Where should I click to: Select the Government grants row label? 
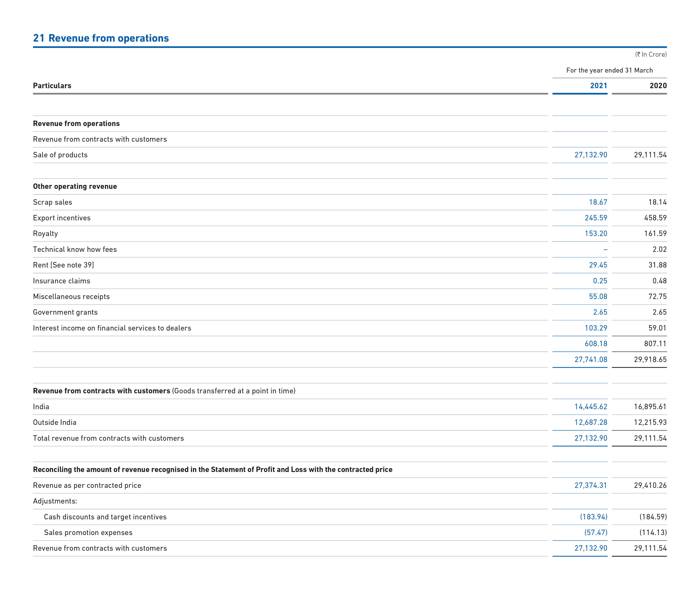(65, 312)
